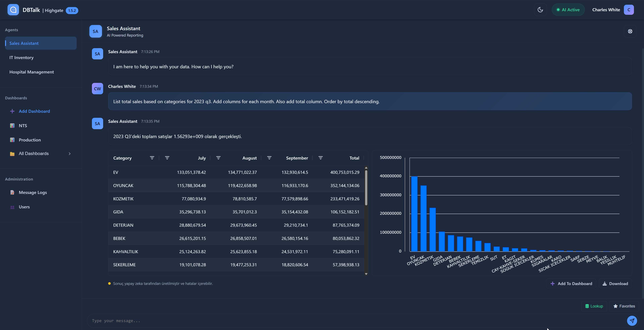
Task: Open the Category column filter icon
Action: coord(152,158)
